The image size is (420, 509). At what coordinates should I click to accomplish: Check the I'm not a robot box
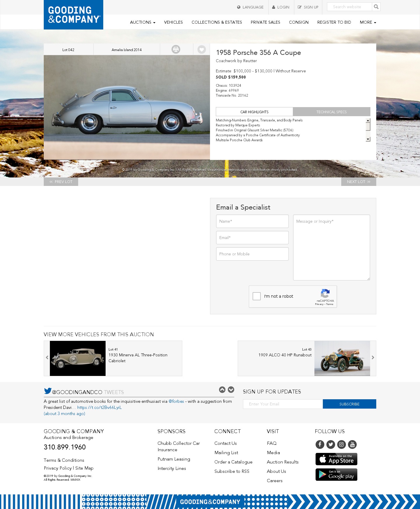[x=257, y=296]
